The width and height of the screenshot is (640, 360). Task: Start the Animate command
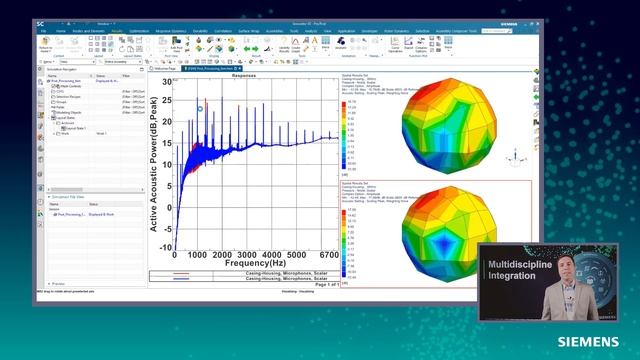(x=341, y=43)
